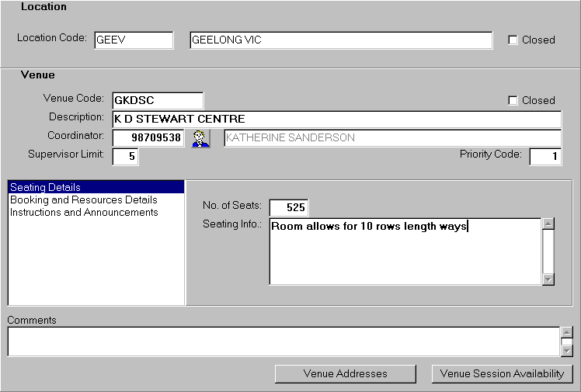Screen dimensions: 581x392
Task: Edit the Supervisor Limit field
Action: click(126, 156)
